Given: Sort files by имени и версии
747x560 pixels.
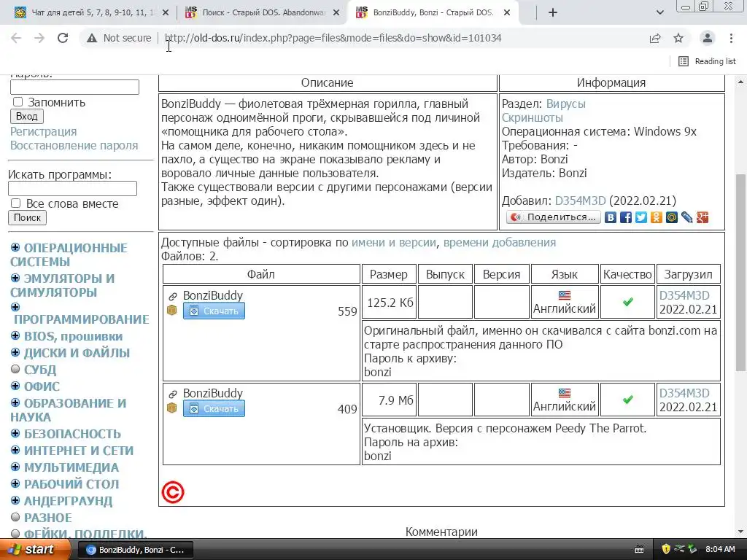Looking at the screenshot, I should [393, 242].
